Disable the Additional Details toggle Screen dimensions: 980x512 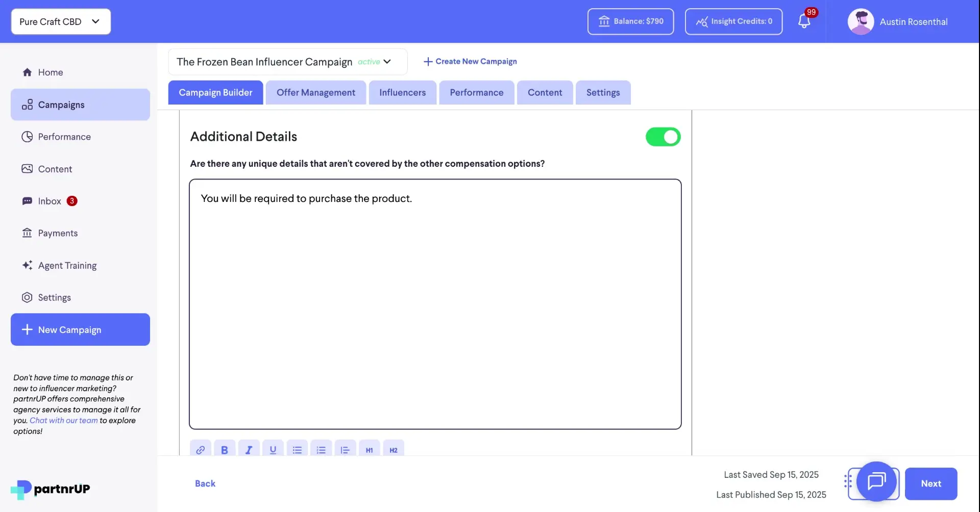pyautogui.click(x=663, y=137)
